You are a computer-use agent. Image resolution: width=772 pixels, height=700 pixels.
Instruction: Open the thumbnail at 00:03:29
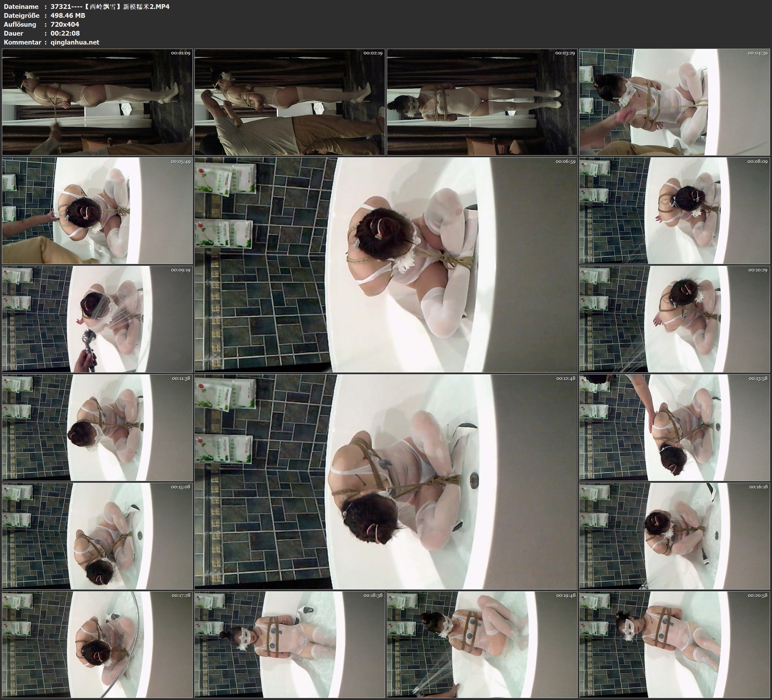[x=482, y=102]
